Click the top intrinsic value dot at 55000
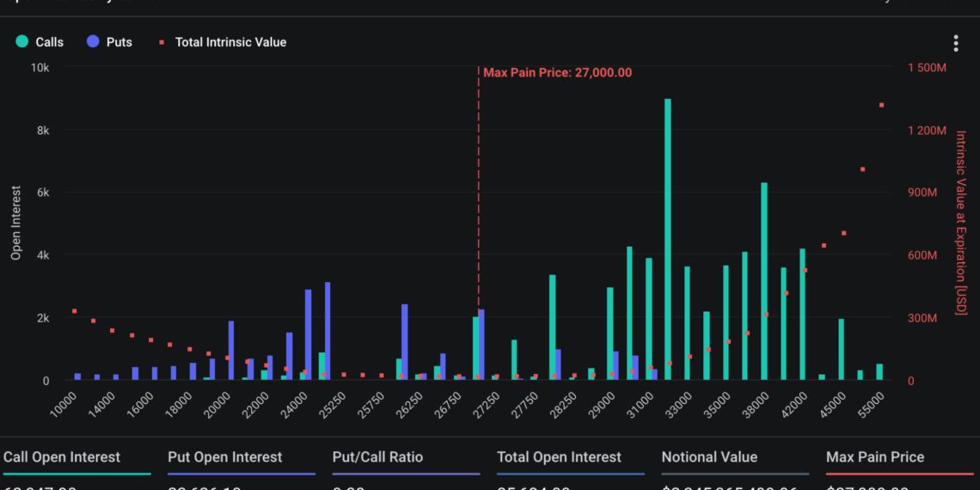This screenshot has height=490, width=980. coord(881,105)
